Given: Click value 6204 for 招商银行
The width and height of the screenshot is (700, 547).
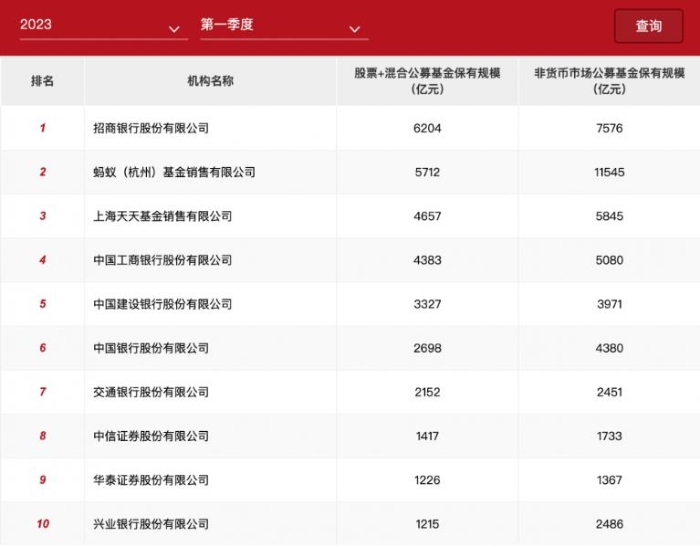Looking at the screenshot, I should 427,128.
